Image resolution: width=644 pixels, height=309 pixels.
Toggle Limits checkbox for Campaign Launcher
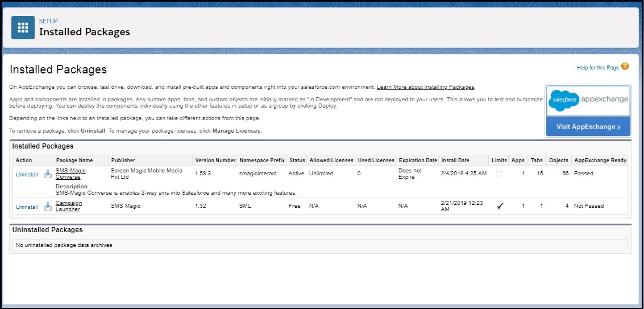pos(500,206)
